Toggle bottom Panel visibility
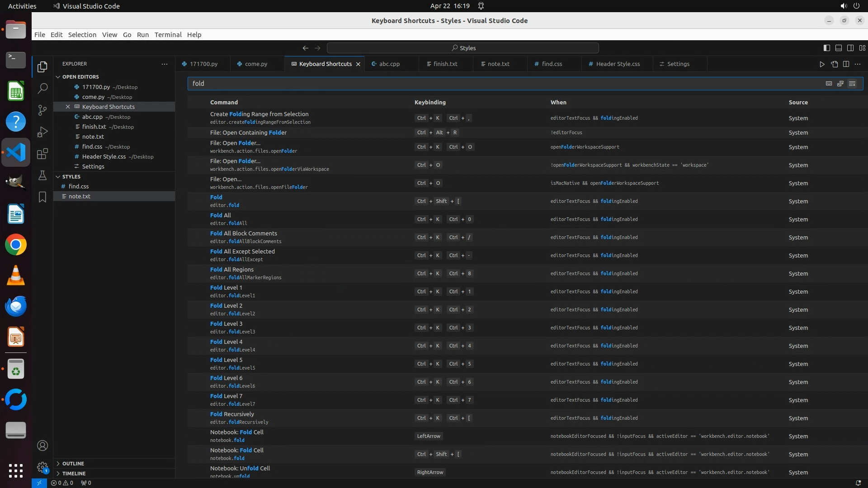 (x=839, y=48)
